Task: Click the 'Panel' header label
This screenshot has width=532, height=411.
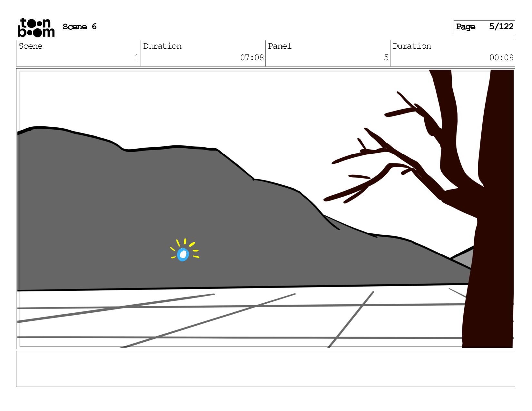Action: coord(280,46)
